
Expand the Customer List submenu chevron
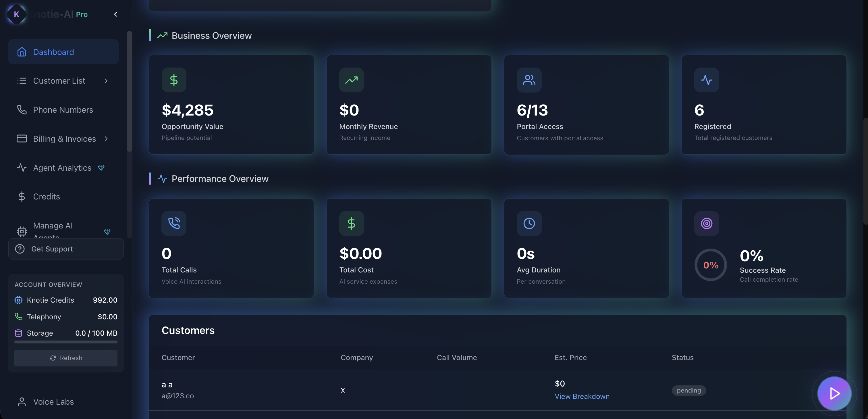[106, 81]
